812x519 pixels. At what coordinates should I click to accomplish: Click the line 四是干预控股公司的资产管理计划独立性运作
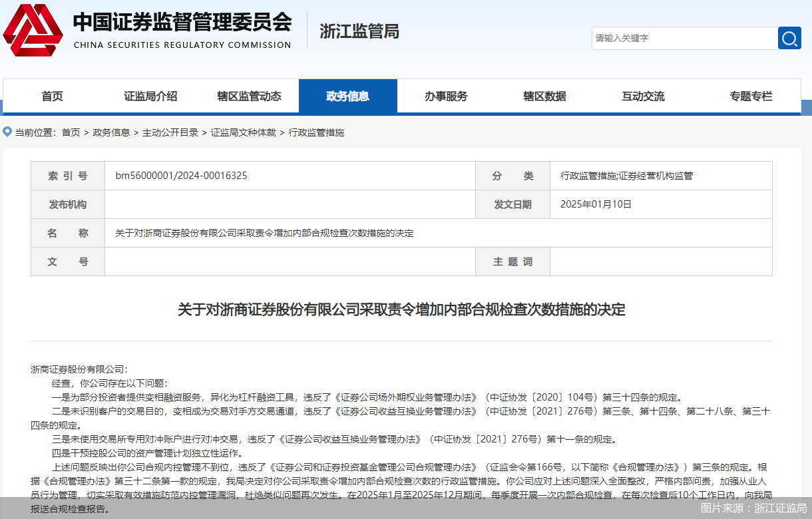[x=148, y=453]
